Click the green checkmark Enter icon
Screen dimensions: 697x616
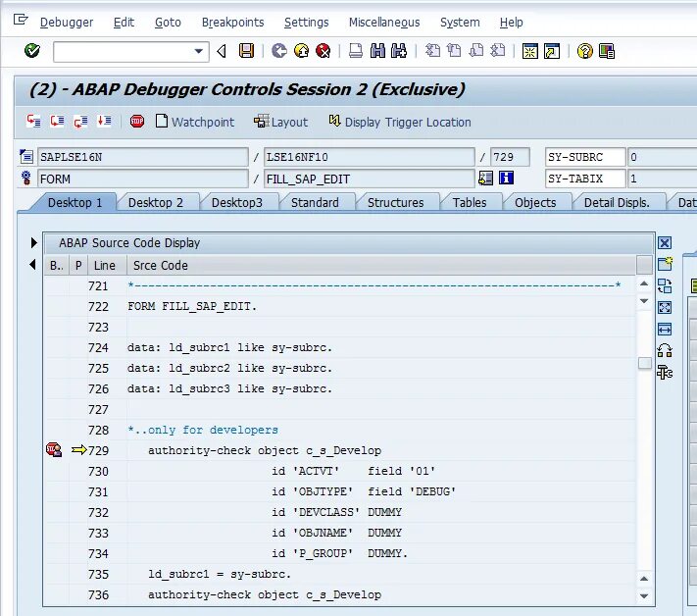pos(32,51)
